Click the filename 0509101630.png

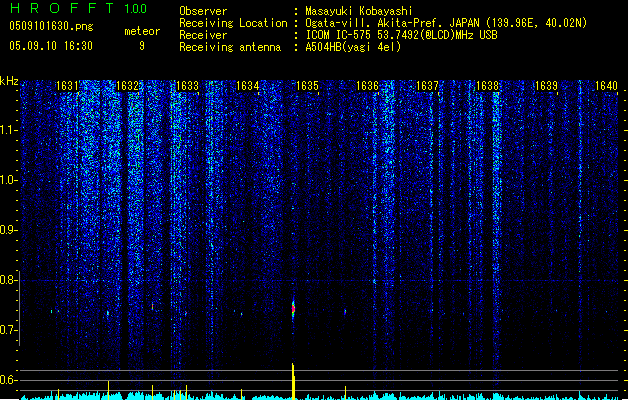tap(51, 26)
